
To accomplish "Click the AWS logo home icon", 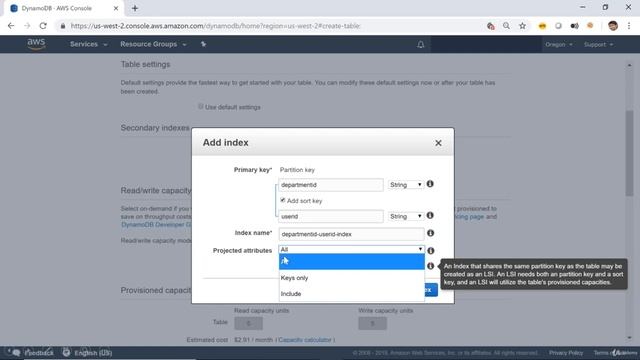I will click(x=36, y=44).
